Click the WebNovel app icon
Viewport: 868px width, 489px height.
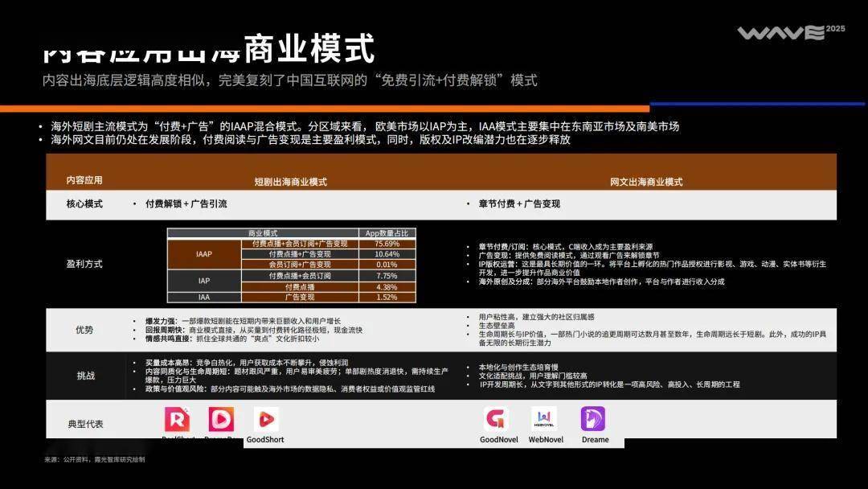coord(544,419)
